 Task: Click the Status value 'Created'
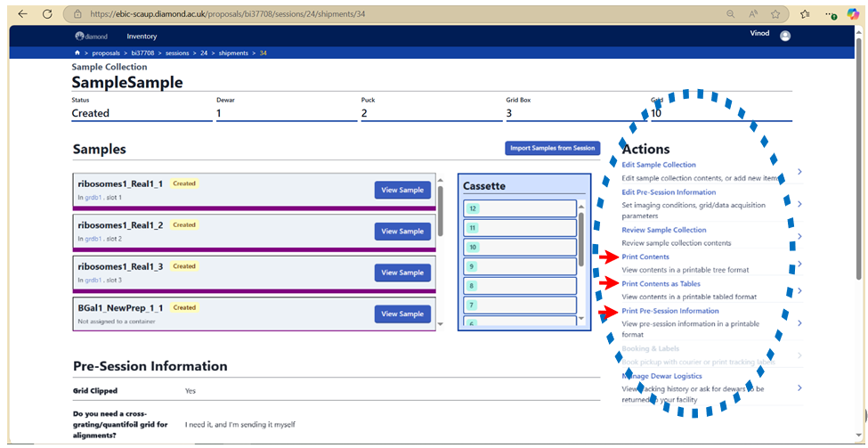coord(91,113)
